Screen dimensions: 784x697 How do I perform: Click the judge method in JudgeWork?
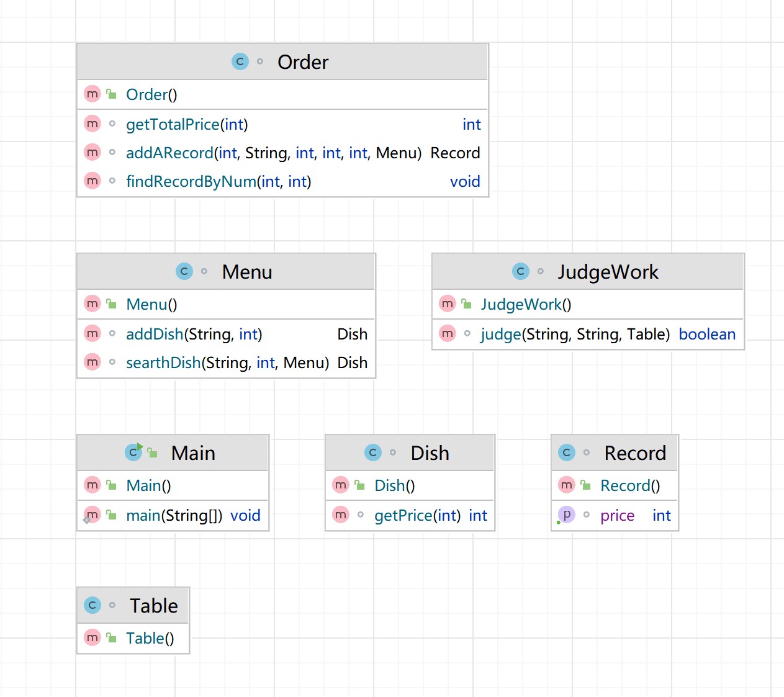[x=501, y=334]
